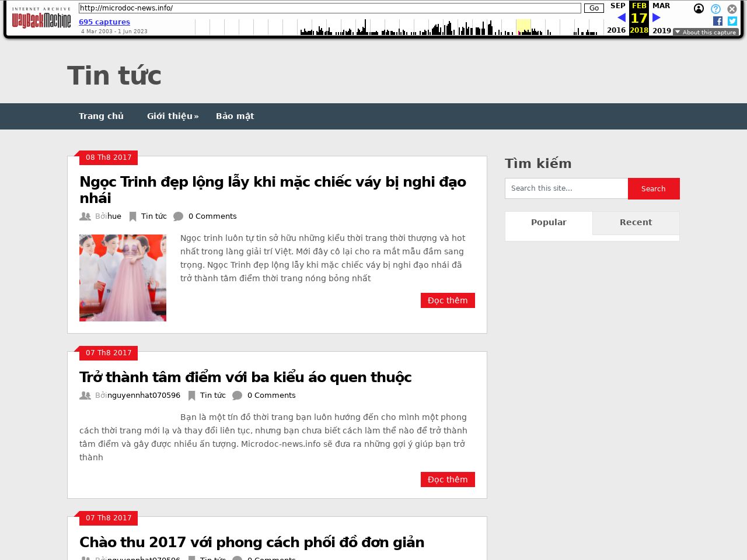The width and height of the screenshot is (747, 560).
Task: Select the Popular tab
Action: [549, 222]
